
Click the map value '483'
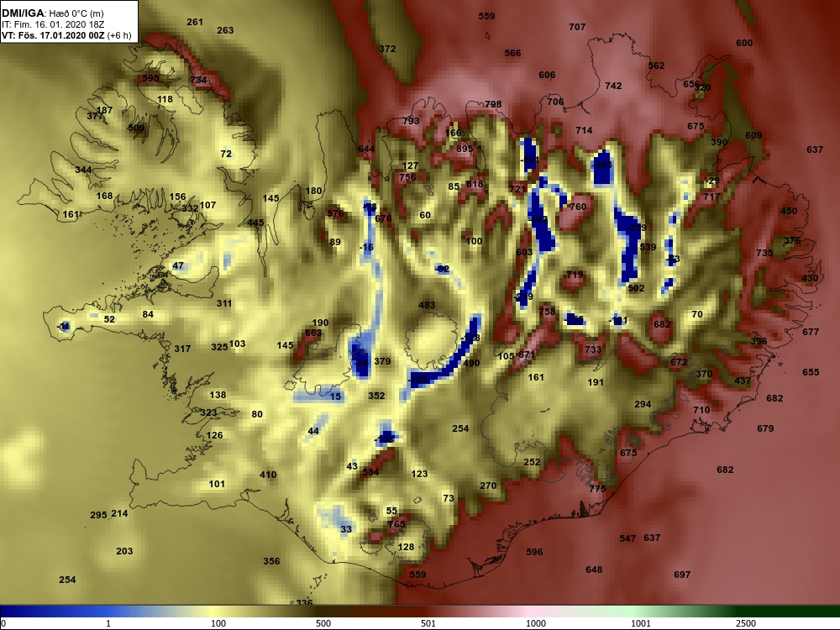pyautogui.click(x=427, y=306)
